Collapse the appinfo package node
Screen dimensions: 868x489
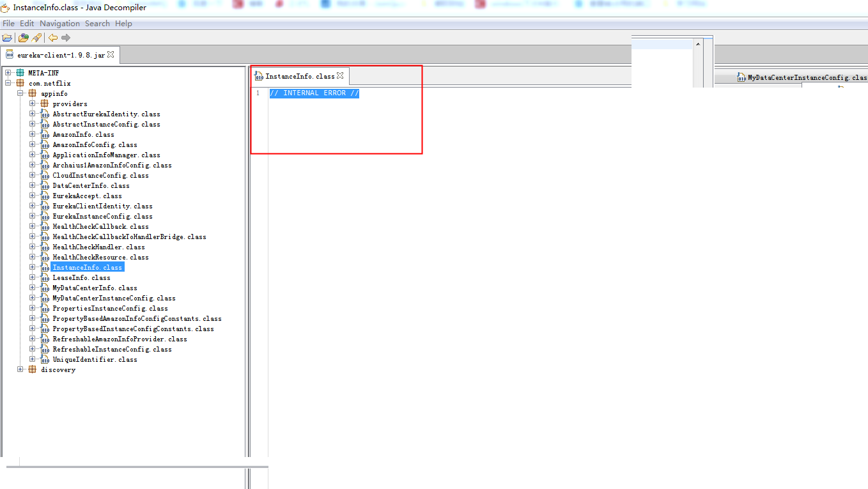[20, 93]
